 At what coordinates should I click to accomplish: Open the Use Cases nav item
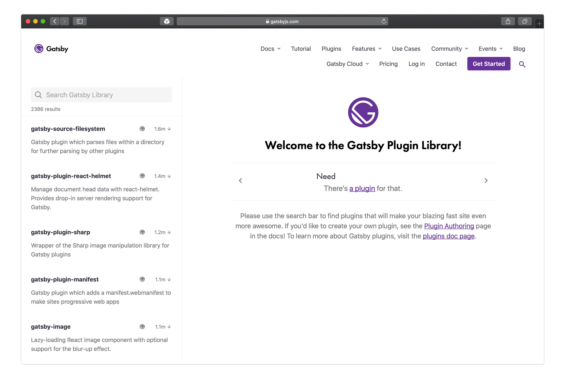click(406, 49)
